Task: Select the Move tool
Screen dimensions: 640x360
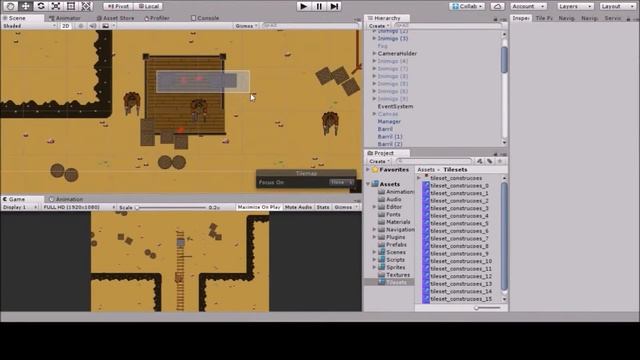Action: click(25, 6)
